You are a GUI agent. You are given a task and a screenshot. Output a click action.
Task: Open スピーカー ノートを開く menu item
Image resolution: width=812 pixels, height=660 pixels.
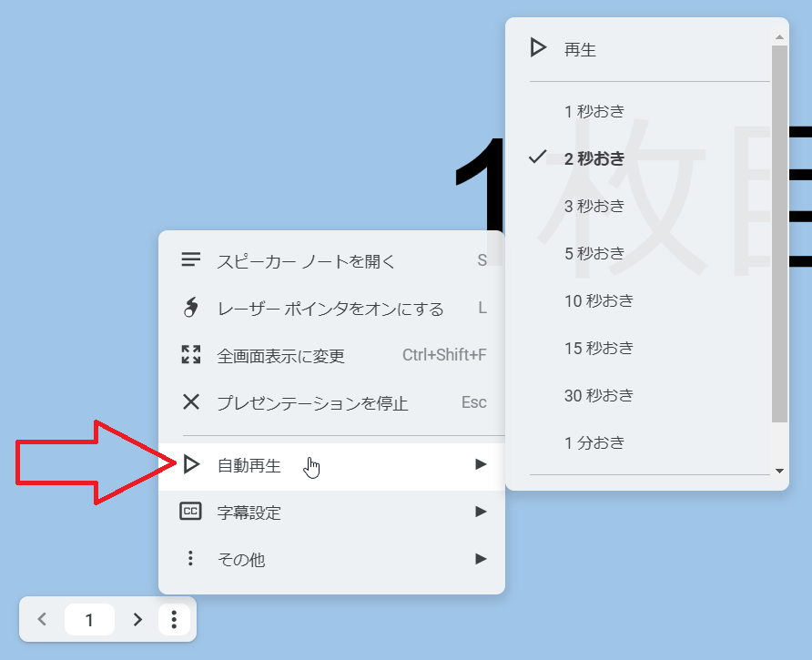tap(331, 260)
